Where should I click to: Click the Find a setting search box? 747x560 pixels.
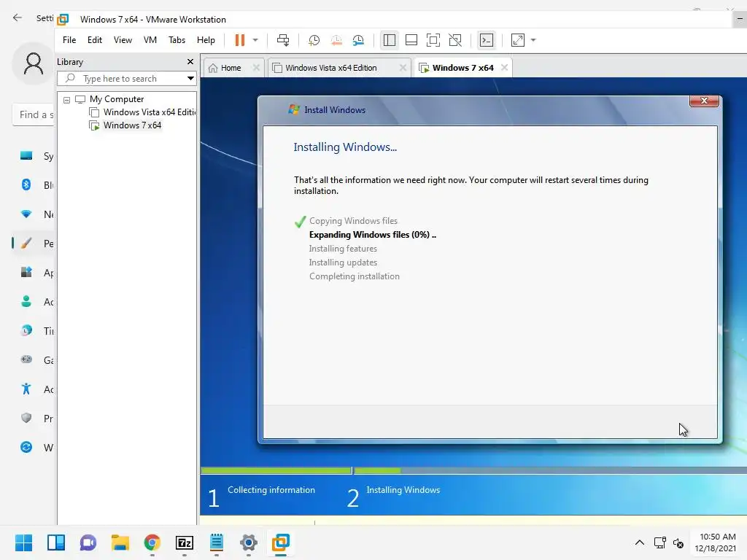click(x=34, y=114)
